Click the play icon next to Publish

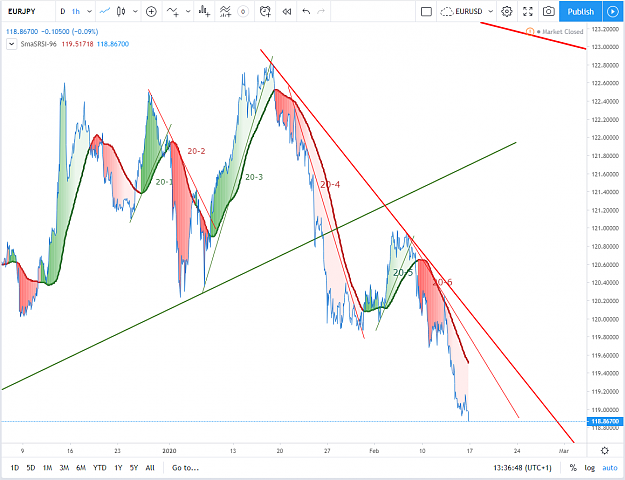point(613,12)
